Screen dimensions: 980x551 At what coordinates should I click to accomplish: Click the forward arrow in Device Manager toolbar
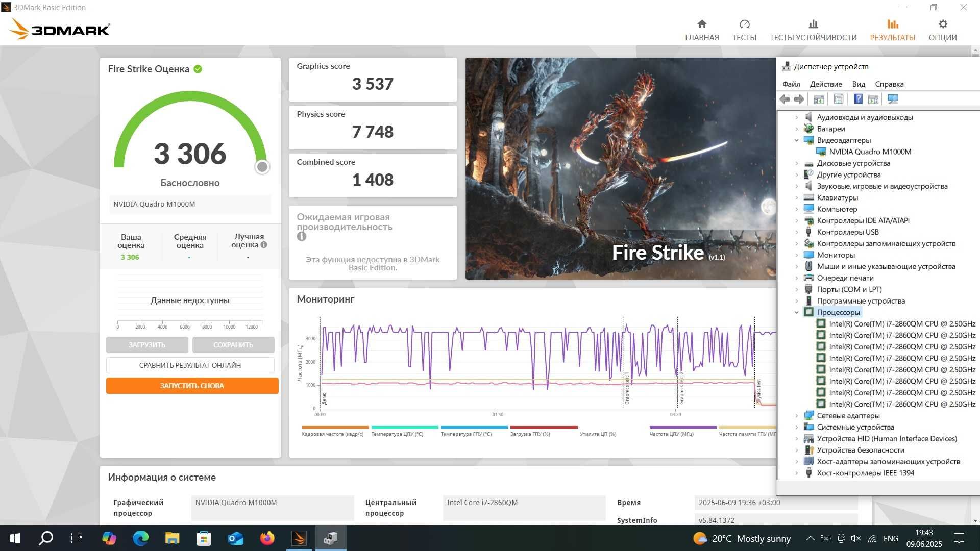coord(799,99)
